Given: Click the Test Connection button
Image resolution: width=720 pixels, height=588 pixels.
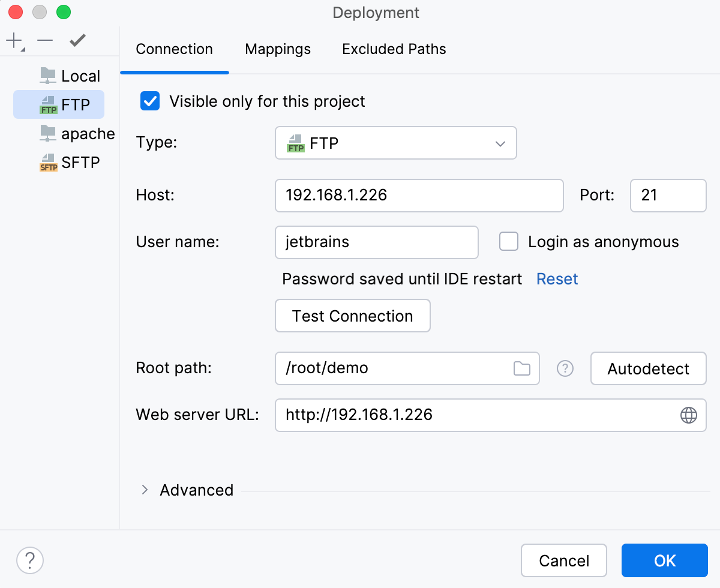Looking at the screenshot, I should pyautogui.click(x=352, y=316).
